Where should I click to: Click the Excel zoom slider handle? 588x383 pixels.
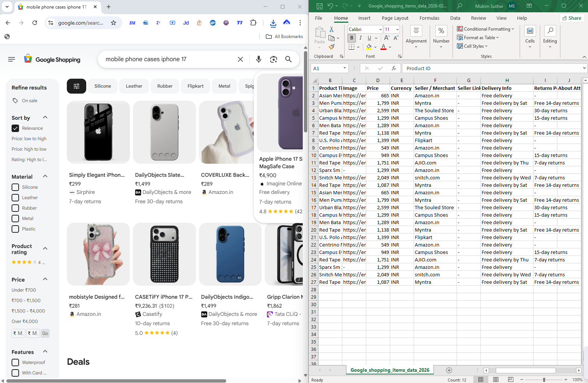(544, 380)
